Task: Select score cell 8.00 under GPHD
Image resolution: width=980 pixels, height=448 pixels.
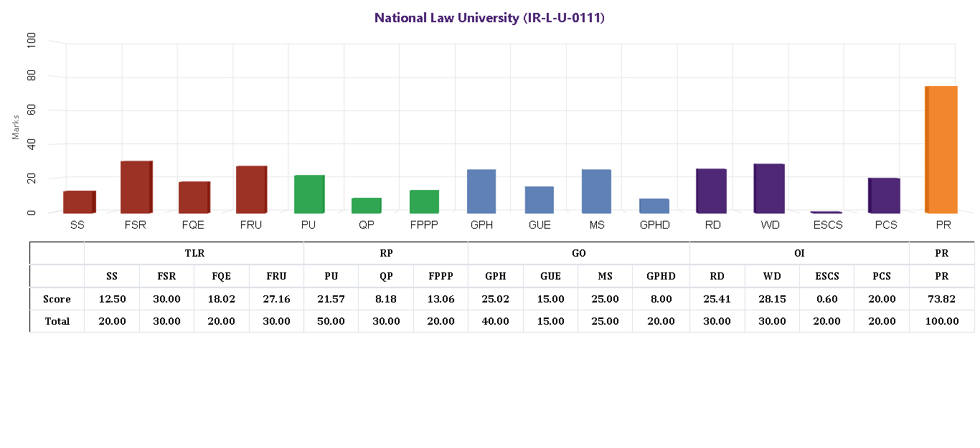Action: click(661, 299)
